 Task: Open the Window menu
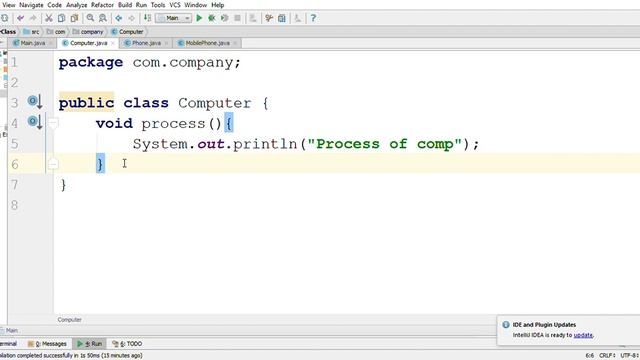(x=196, y=5)
